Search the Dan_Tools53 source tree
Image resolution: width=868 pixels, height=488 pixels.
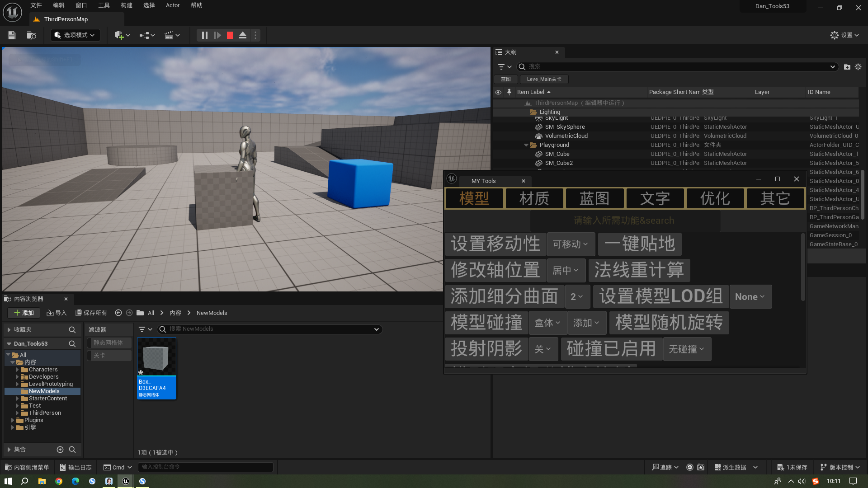point(72,344)
